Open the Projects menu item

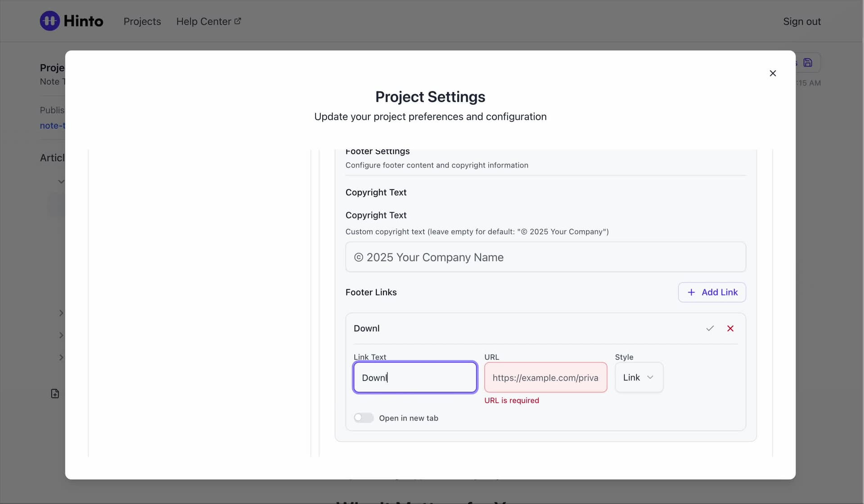[142, 22]
